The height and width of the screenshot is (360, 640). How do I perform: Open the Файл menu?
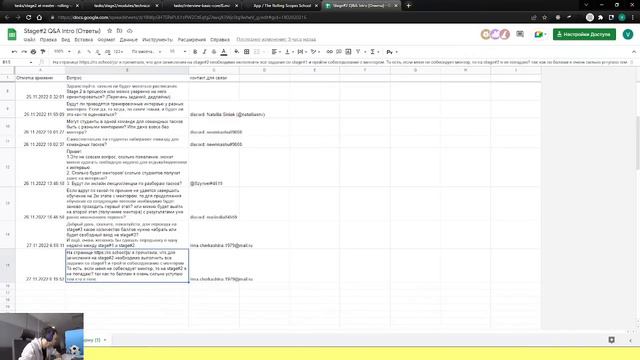29,40
